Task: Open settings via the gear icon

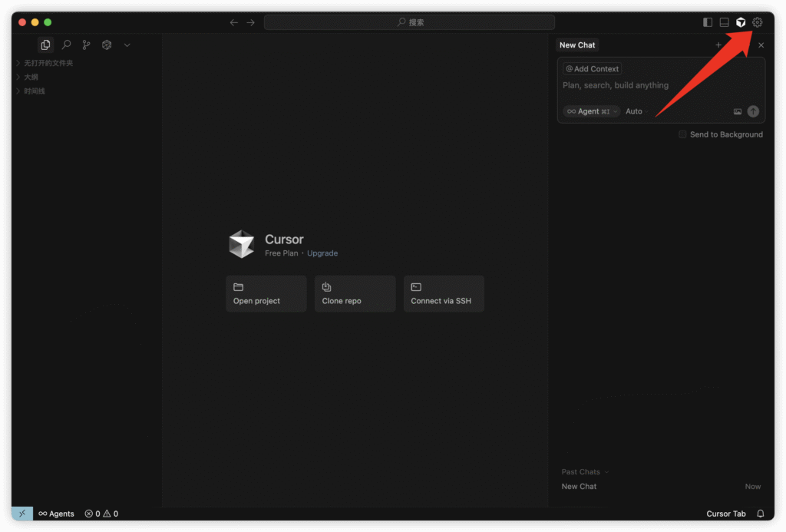Action: [758, 22]
